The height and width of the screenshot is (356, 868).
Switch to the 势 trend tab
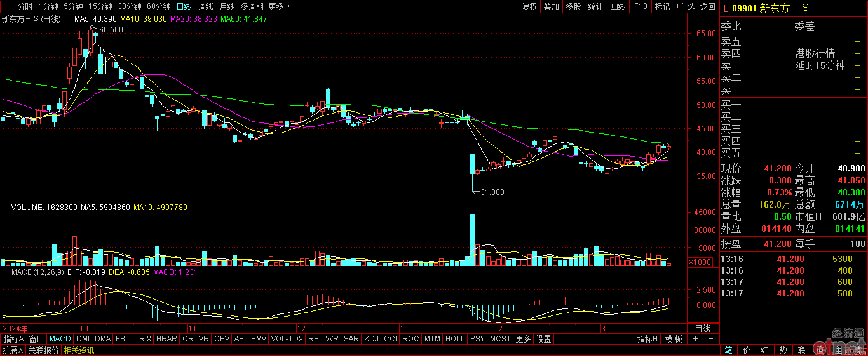(783, 350)
